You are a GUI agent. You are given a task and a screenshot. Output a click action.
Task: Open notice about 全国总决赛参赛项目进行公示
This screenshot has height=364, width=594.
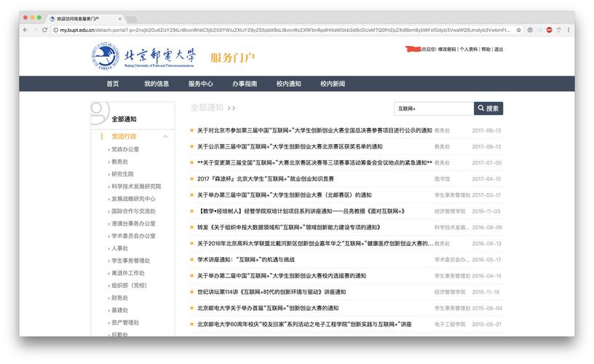pyautogui.click(x=314, y=130)
